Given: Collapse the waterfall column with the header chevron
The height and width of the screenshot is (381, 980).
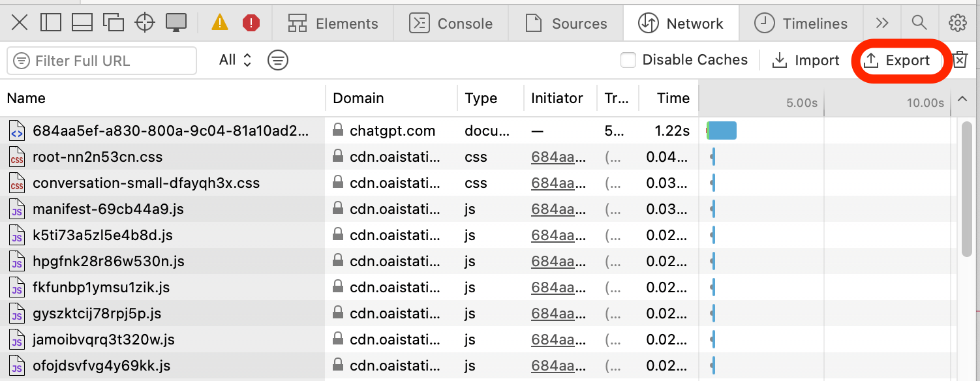Looking at the screenshot, I should coord(962,99).
